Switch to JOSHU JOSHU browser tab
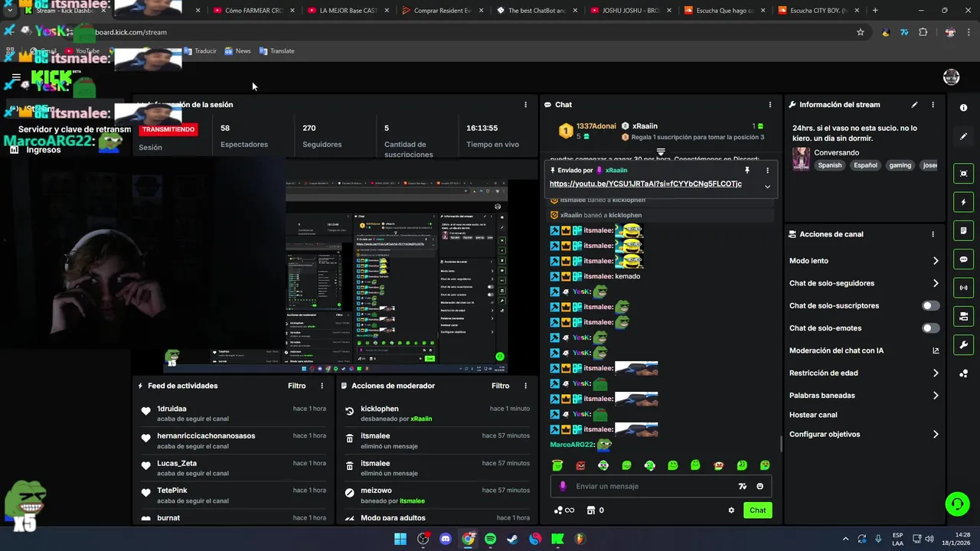Screen dimensions: 980x551 [x=632, y=11]
